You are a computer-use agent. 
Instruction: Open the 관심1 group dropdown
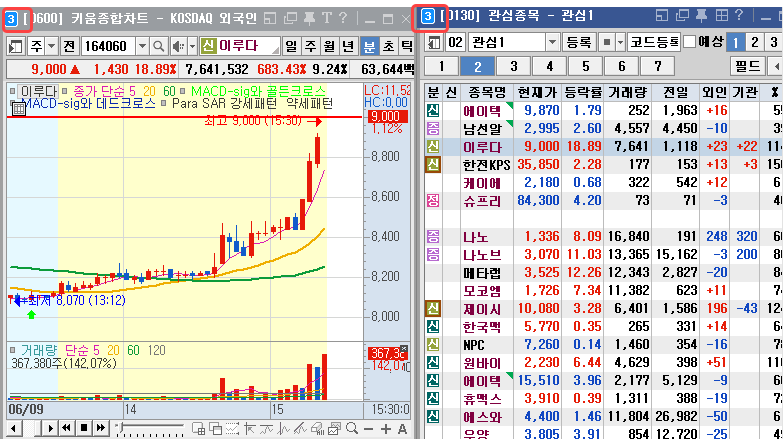552,42
